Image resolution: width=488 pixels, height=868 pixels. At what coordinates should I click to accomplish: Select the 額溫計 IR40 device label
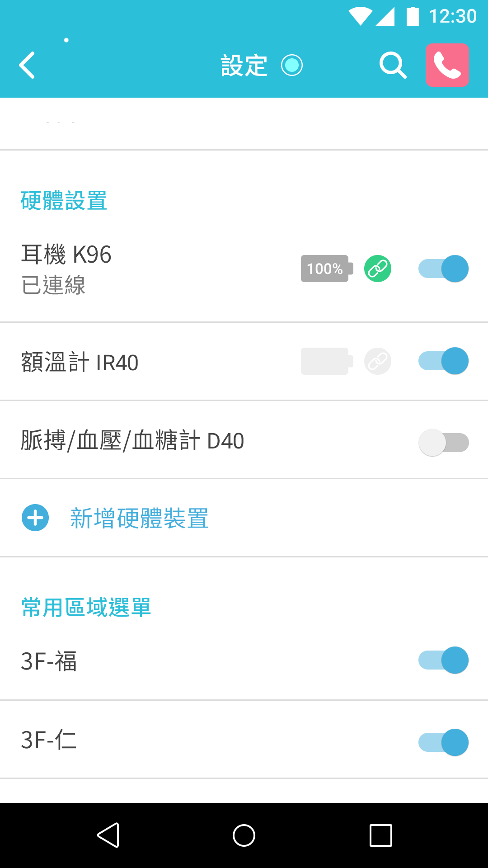[80, 363]
